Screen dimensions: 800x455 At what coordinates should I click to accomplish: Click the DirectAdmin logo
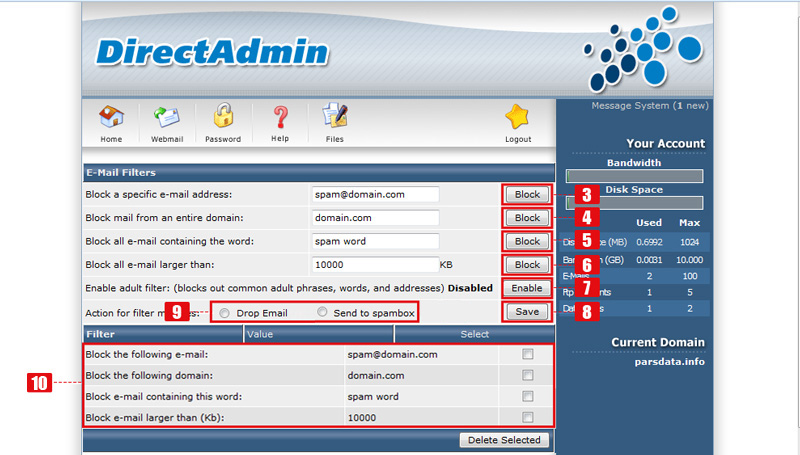[x=212, y=52]
